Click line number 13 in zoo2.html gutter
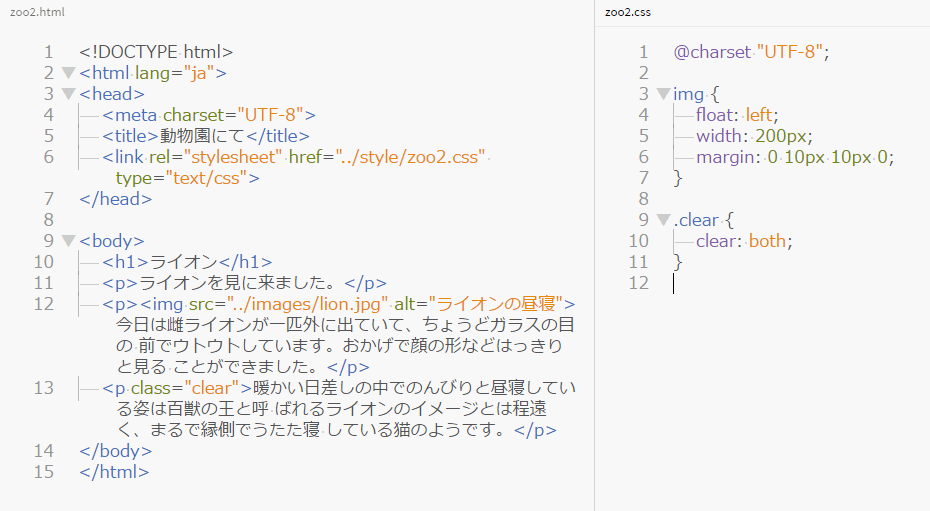Viewport: 930px width, 511px height. pyautogui.click(x=43, y=388)
